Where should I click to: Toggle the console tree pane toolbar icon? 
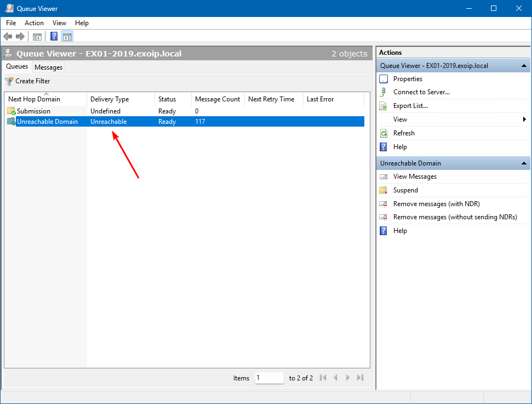[37, 37]
